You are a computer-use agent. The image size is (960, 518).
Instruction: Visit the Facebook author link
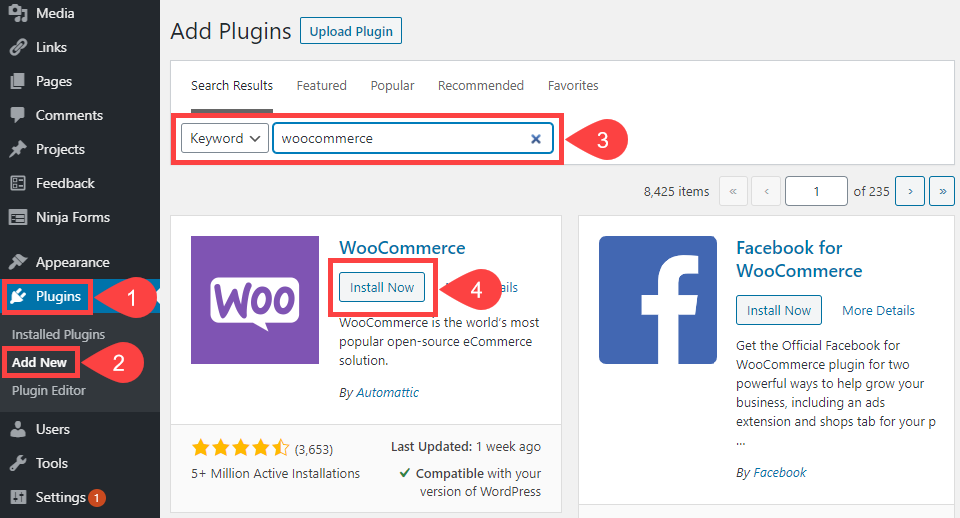(779, 473)
